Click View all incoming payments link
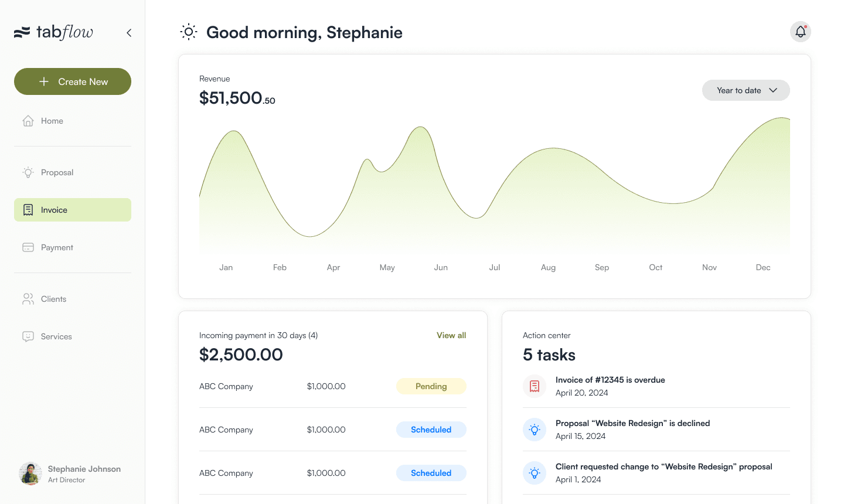 (451, 335)
